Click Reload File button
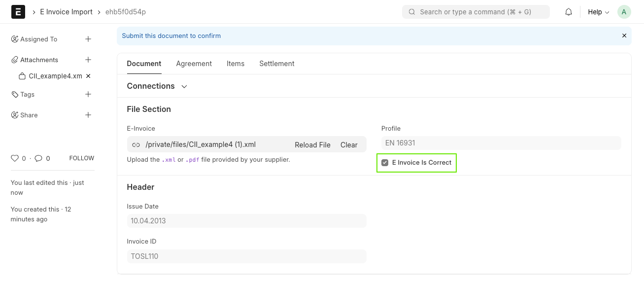This screenshot has height=283, width=644. [x=312, y=145]
